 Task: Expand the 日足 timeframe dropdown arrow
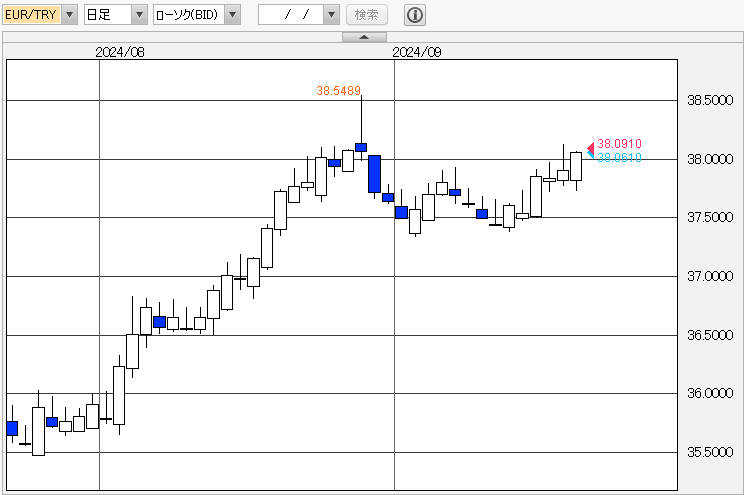coord(139,15)
